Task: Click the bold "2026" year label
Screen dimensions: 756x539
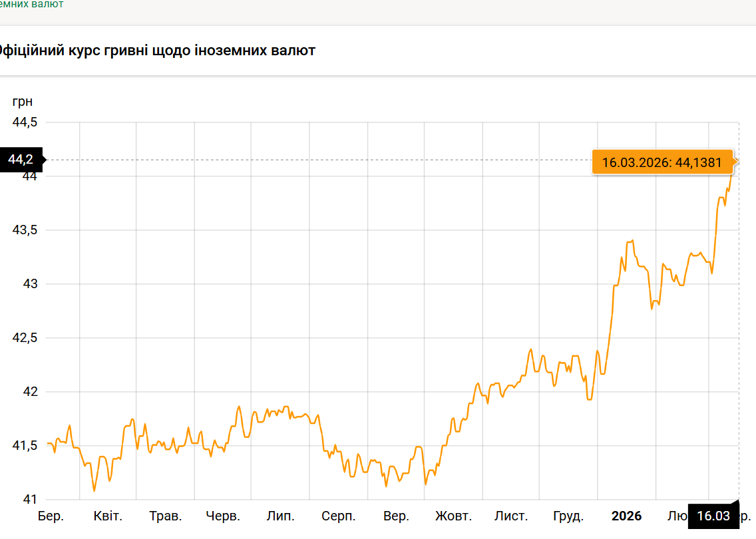Action: 626,516
